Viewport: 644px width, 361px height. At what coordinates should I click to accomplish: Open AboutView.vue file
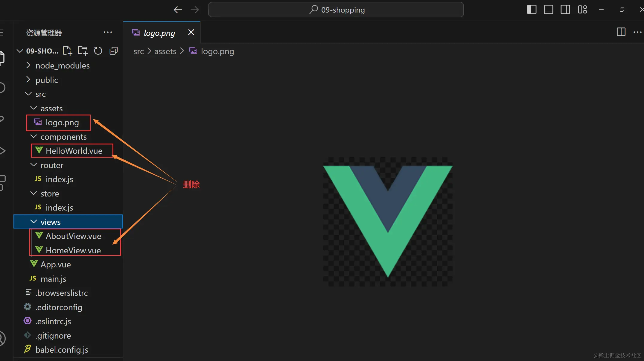(x=68, y=236)
